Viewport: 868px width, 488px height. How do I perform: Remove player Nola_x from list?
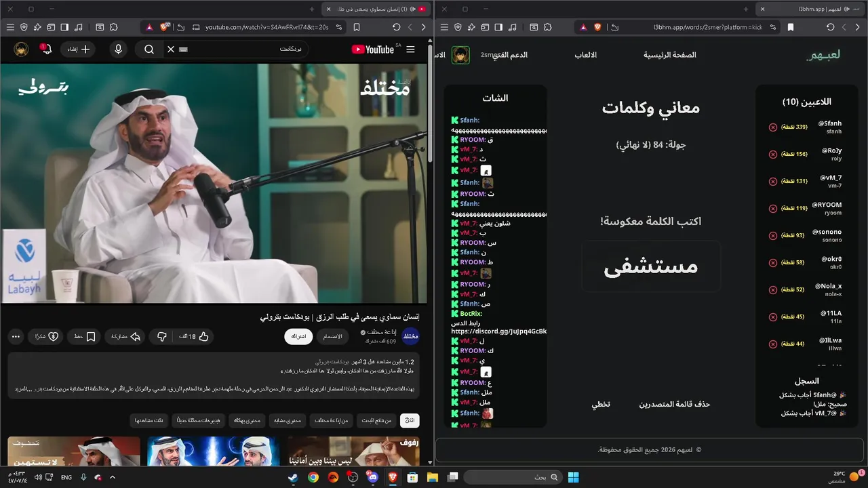tap(772, 289)
